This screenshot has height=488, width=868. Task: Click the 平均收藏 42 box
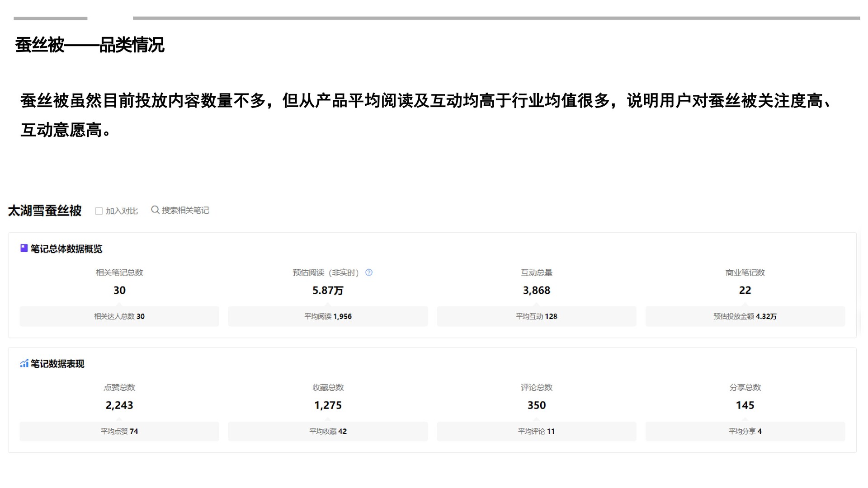pyautogui.click(x=328, y=432)
